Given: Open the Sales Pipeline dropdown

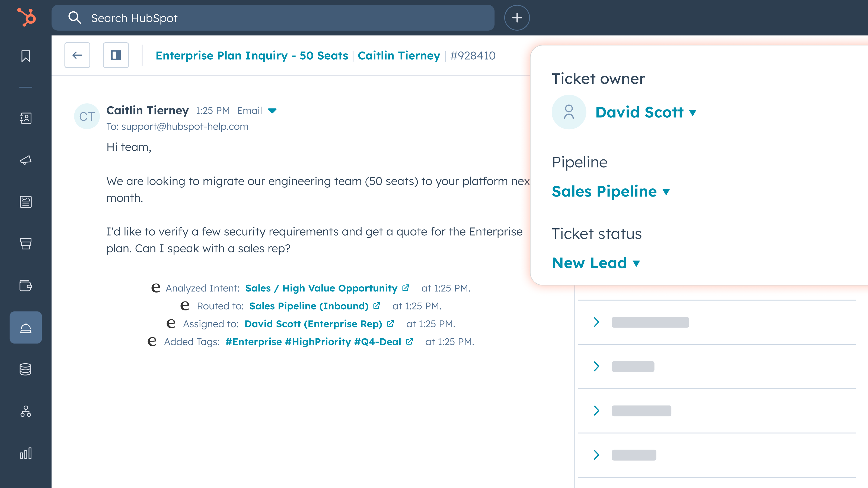Looking at the screenshot, I should (x=610, y=191).
